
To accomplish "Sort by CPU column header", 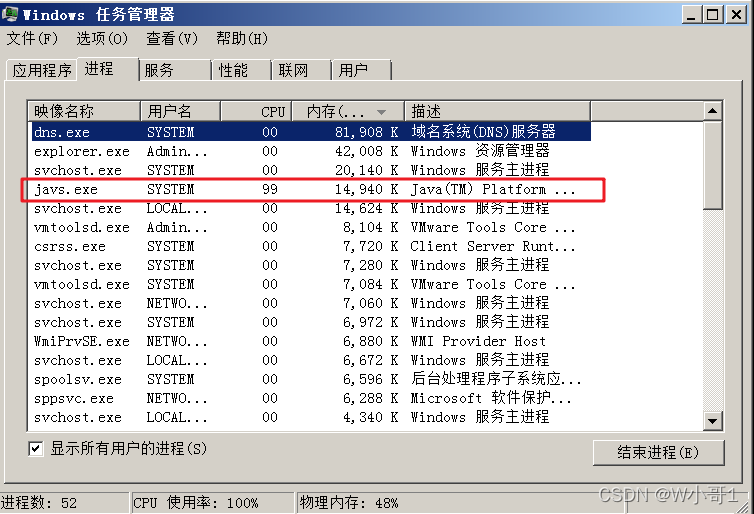I will coord(256,112).
